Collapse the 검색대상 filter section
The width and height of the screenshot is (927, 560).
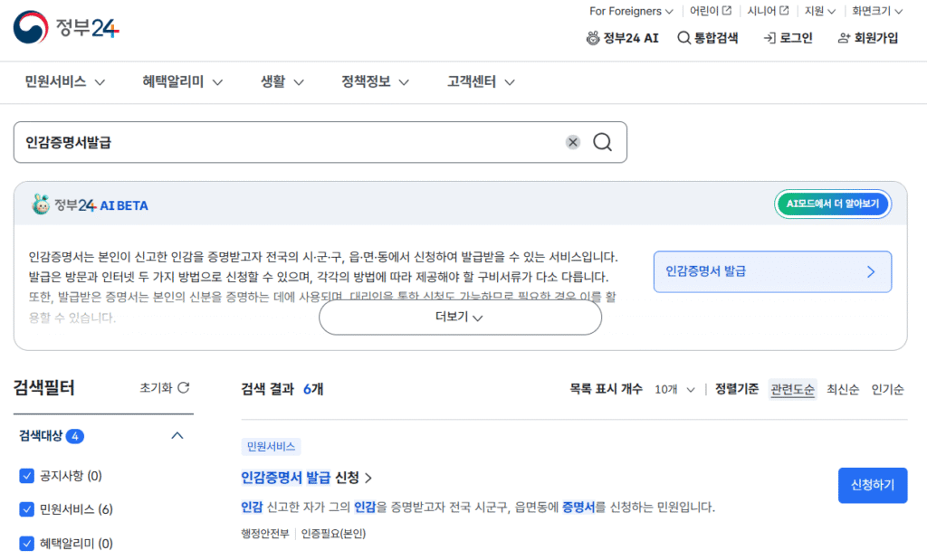pyautogui.click(x=177, y=436)
